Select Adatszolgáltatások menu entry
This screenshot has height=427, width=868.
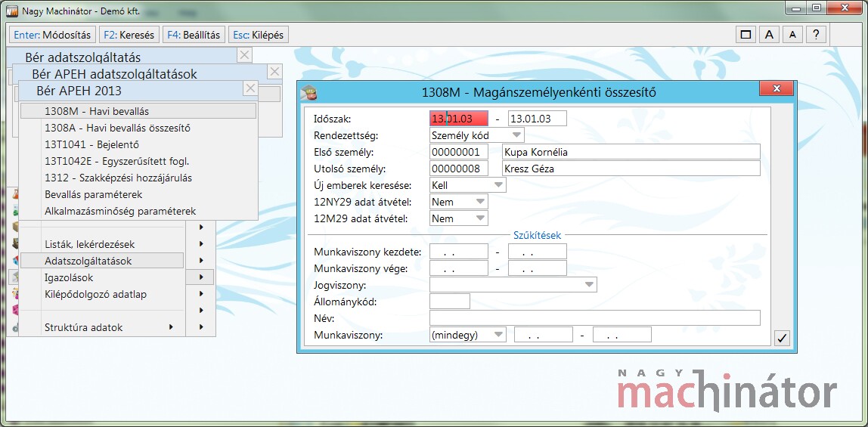tap(102, 261)
